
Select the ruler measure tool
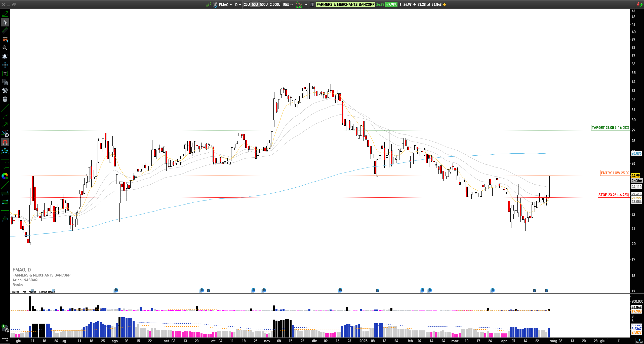[5, 31]
